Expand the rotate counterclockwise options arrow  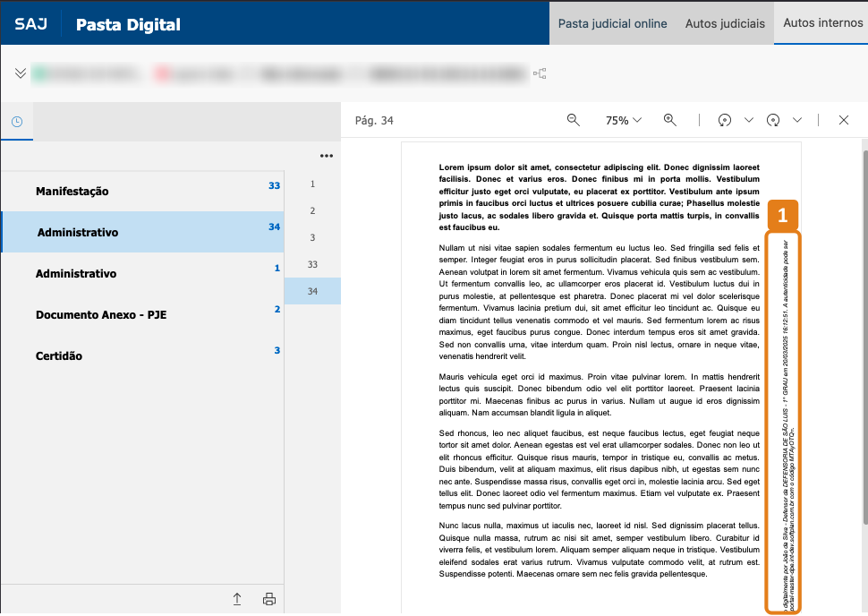[x=749, y=120]
